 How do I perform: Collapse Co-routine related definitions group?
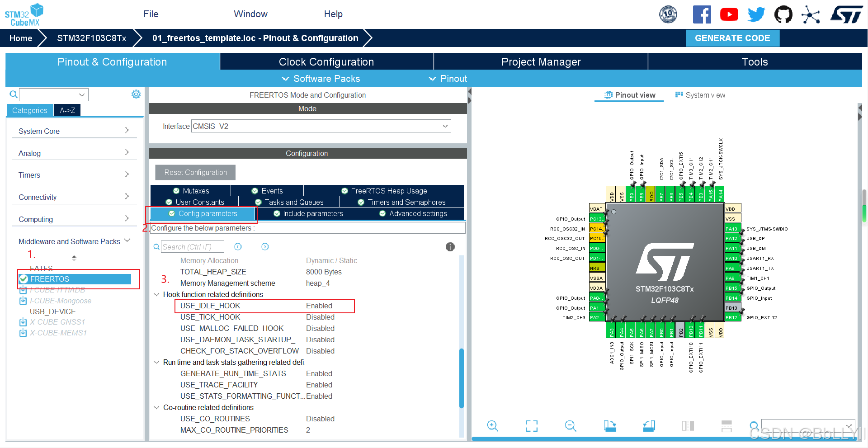[x=156, y=407]
